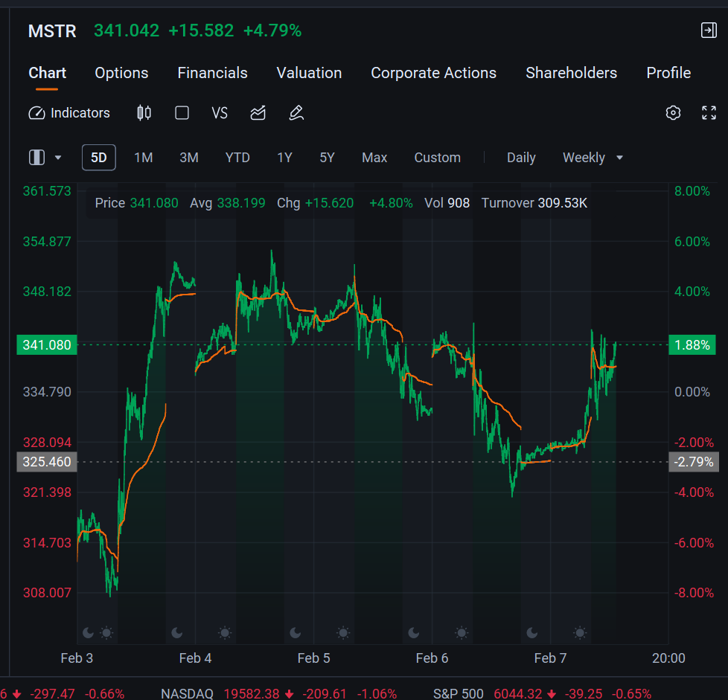Viewport: 728px width, 700px height.
Task: Switch to Weekly interval
Action: tap(584, 158)
